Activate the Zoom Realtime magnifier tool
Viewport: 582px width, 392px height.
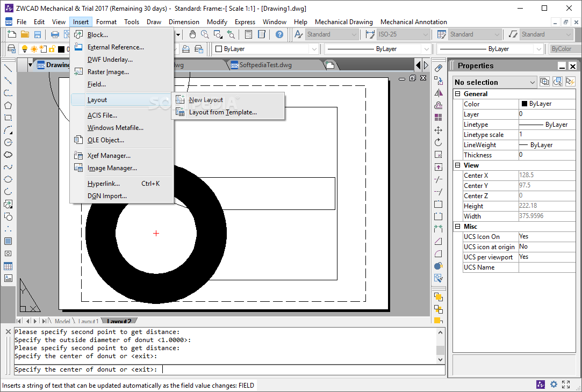[x=205, y=34]
